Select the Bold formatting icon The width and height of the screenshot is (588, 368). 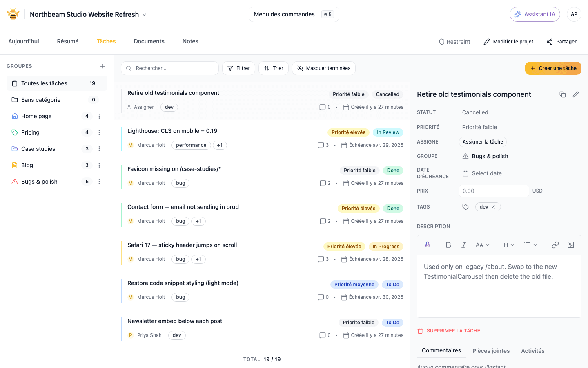click(448, 245)
